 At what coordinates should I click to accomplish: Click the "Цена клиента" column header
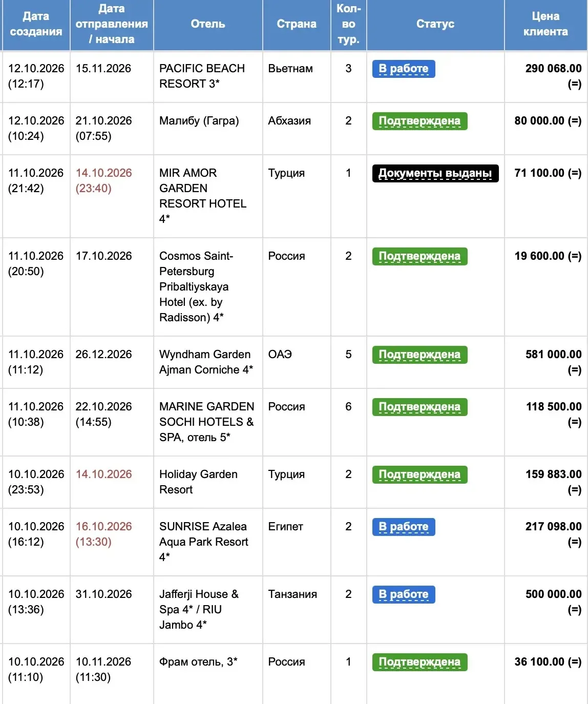coord(545,24)
